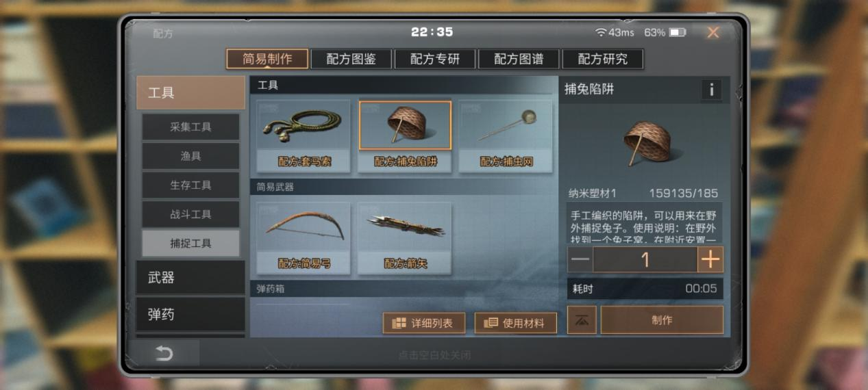Switch to the 配方图鉴 tab
The width and height of the screenshot is (868, 390).
coord(351,59)
